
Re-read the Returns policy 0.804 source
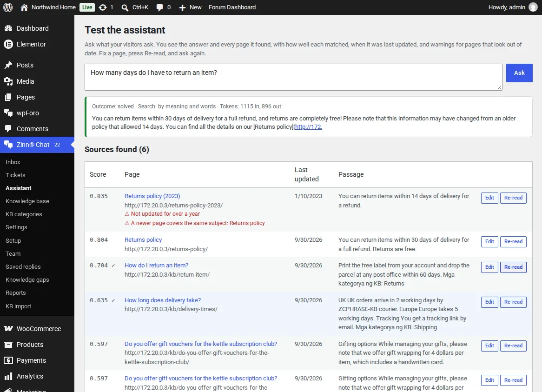[x=513, y=242]
